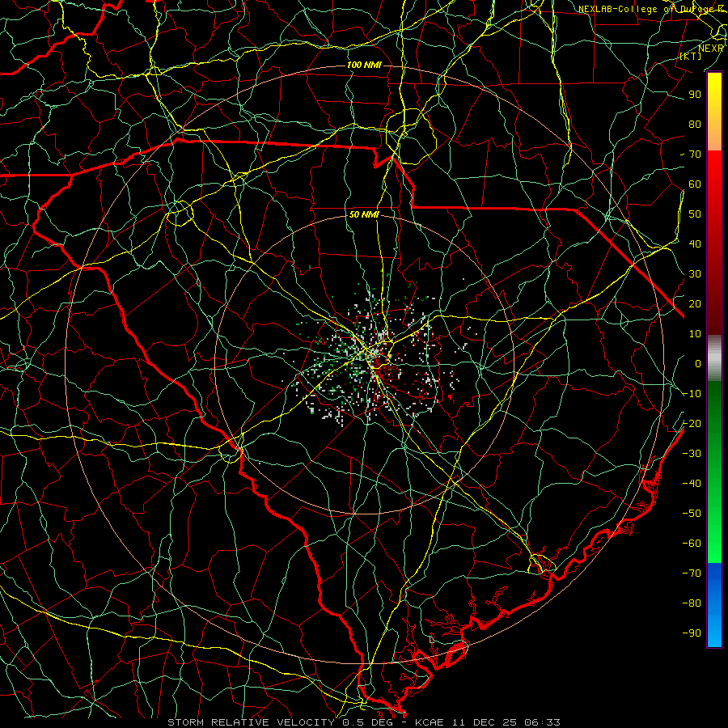Viewport: 728px width, 728px height.
Task: Click the positive "70" velocity scale label
Action: pyautogui.click(x=695, y=154)
